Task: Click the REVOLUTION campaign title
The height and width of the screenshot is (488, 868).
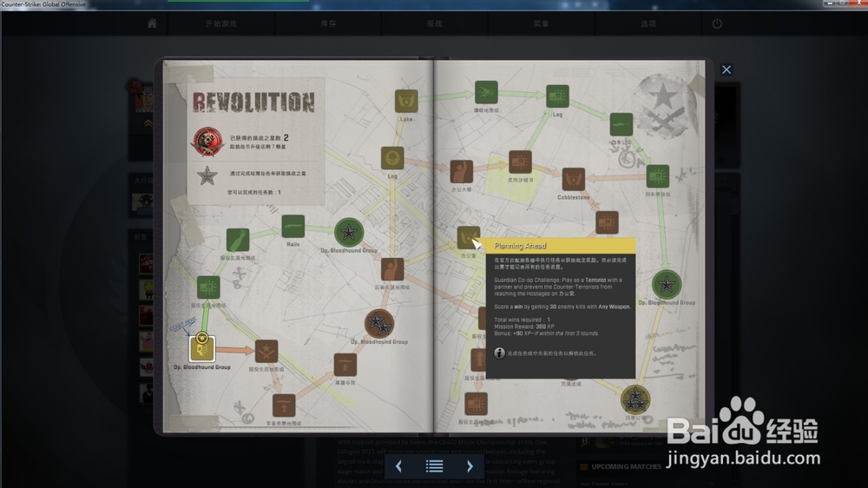Action: tap(253, 102)
